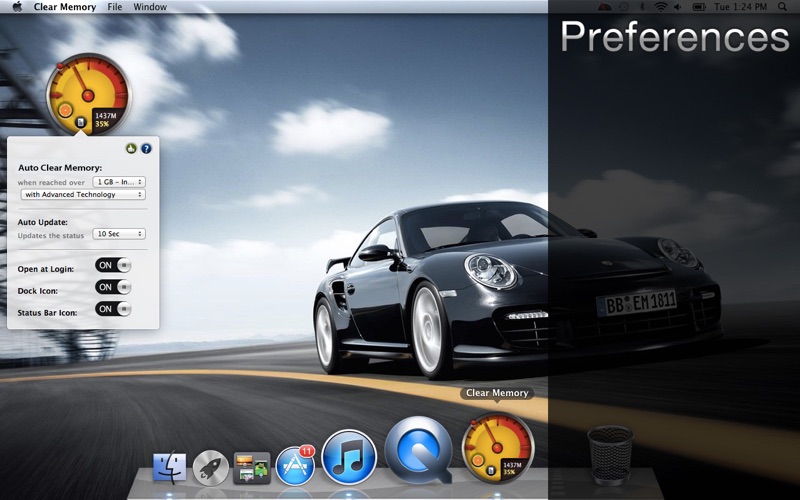Open the '1 GB' memory threshold dropdown
The height and width of the screenshot is (500, 800).
click(119, 182)
